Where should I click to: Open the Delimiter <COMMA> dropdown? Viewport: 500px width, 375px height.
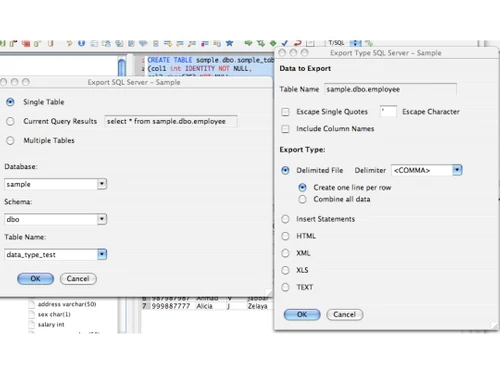pos(457,170)
